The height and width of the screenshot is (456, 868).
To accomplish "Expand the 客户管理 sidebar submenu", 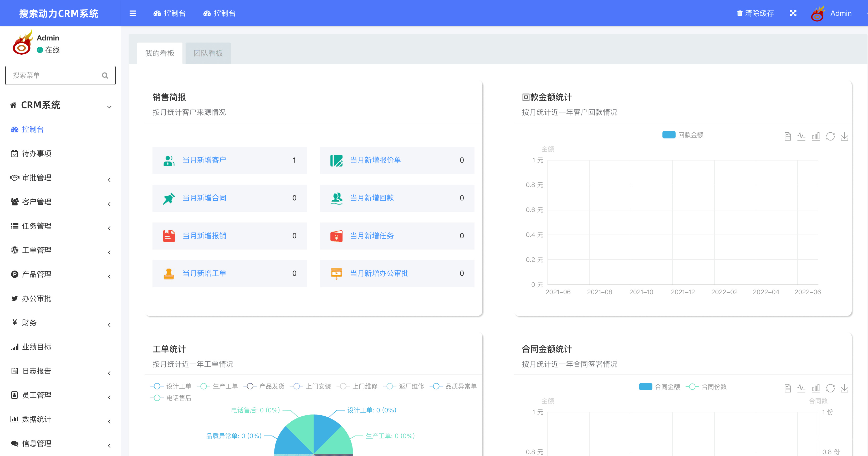I will (61, 202).
